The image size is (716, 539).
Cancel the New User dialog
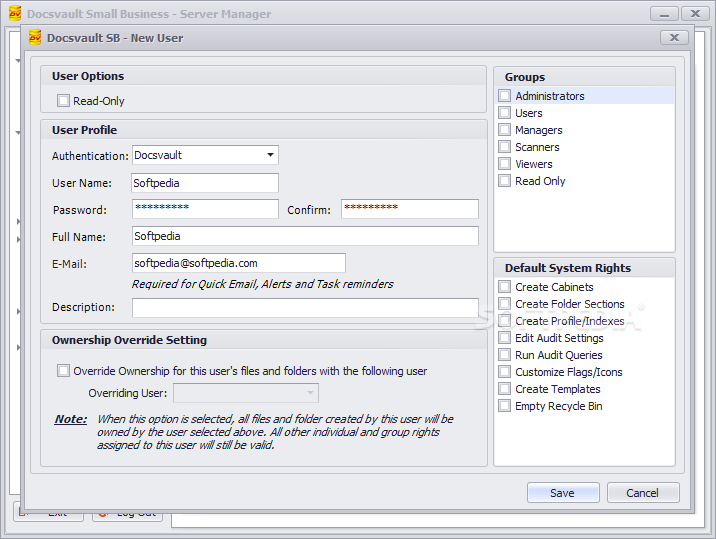(643, 493)
